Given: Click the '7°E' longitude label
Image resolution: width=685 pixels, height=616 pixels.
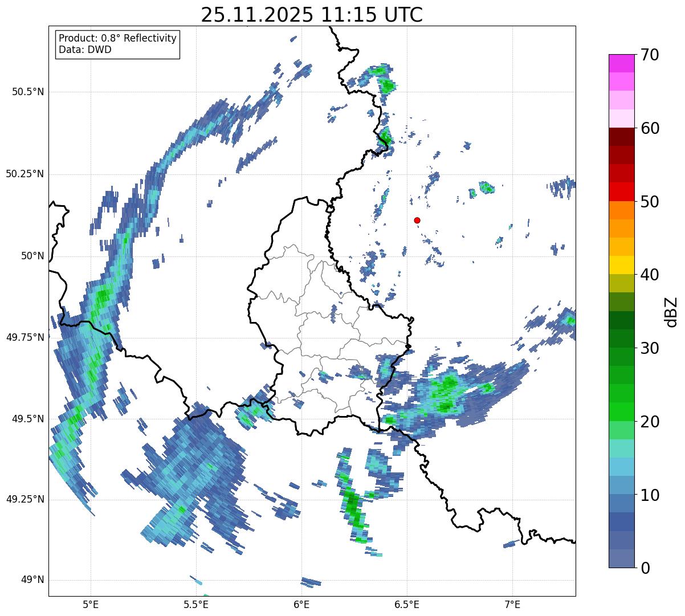Looking at the screenshot, I should 513,605.
